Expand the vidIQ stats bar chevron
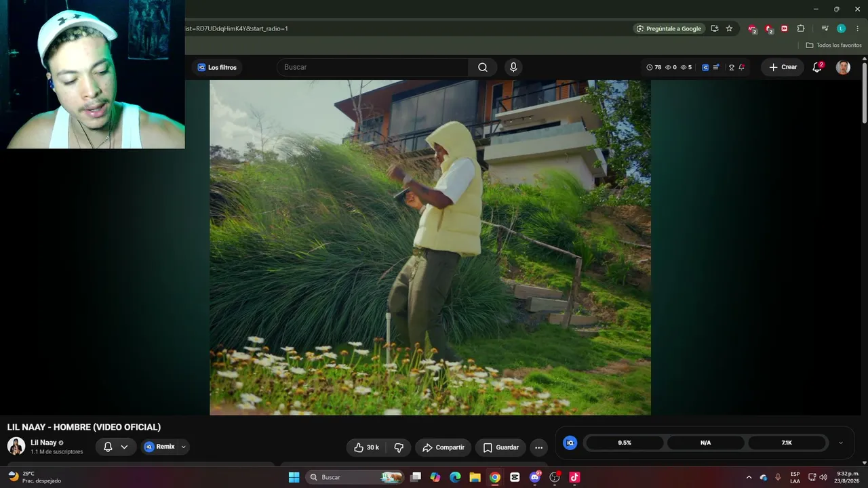868x488 pixels. click(x=841, y=443)
